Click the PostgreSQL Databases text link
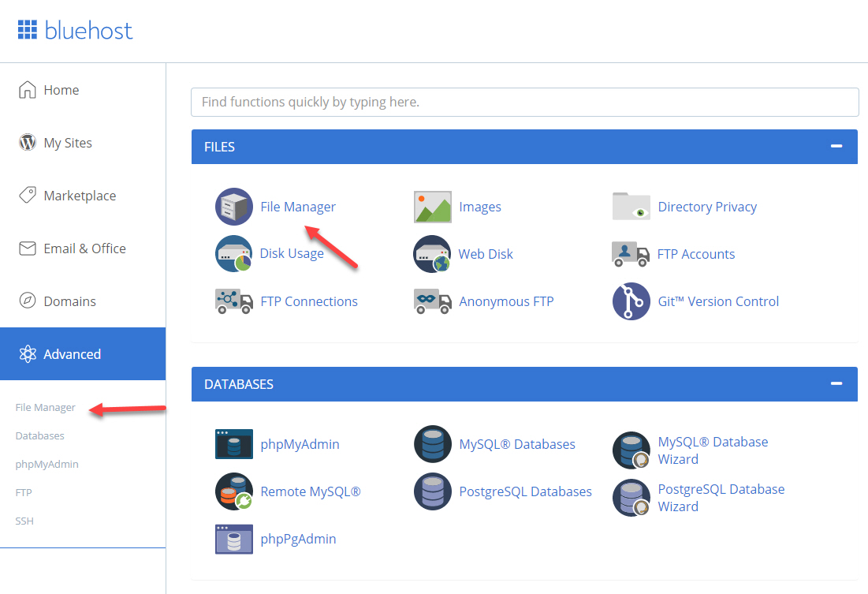868x594 pixels. coord(525,491)
